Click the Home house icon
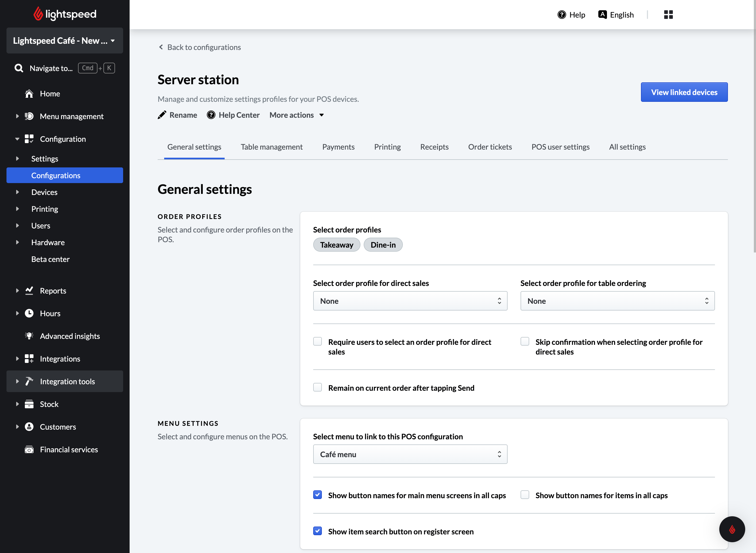 (x=29, y=94)
